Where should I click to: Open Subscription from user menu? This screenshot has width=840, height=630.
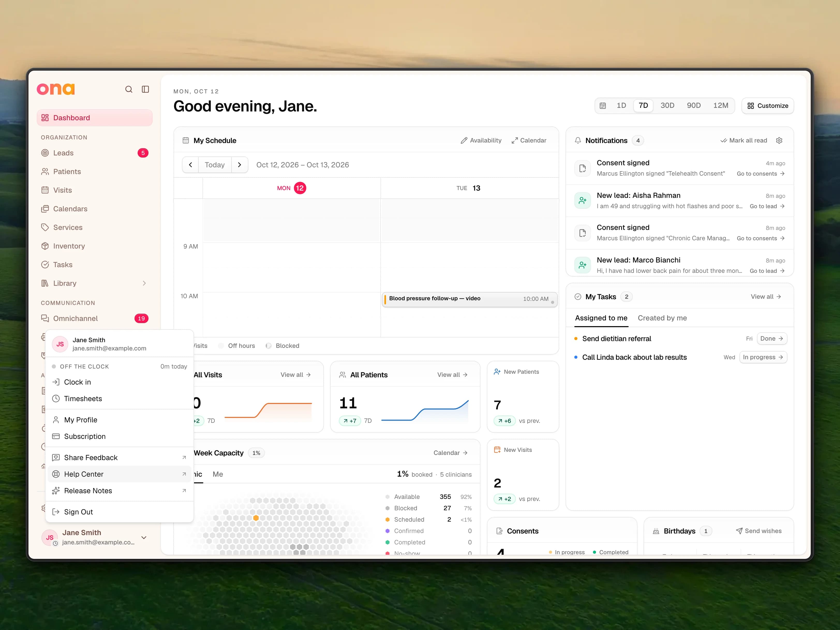pyautogui.click(x=120, y=437)
